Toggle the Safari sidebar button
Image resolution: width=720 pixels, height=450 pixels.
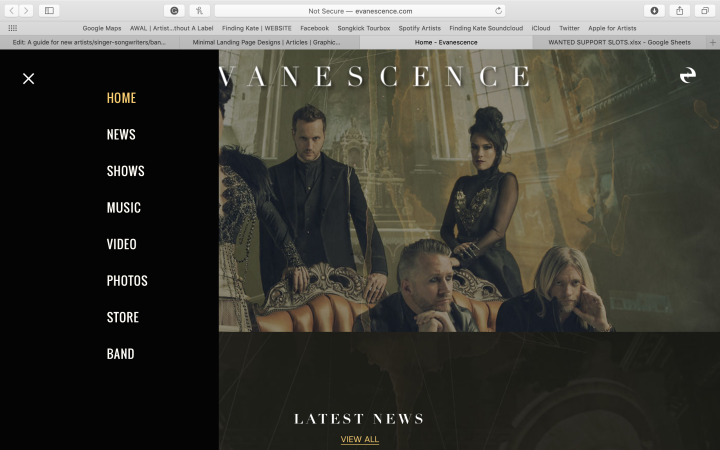click(x=49, y=11)
